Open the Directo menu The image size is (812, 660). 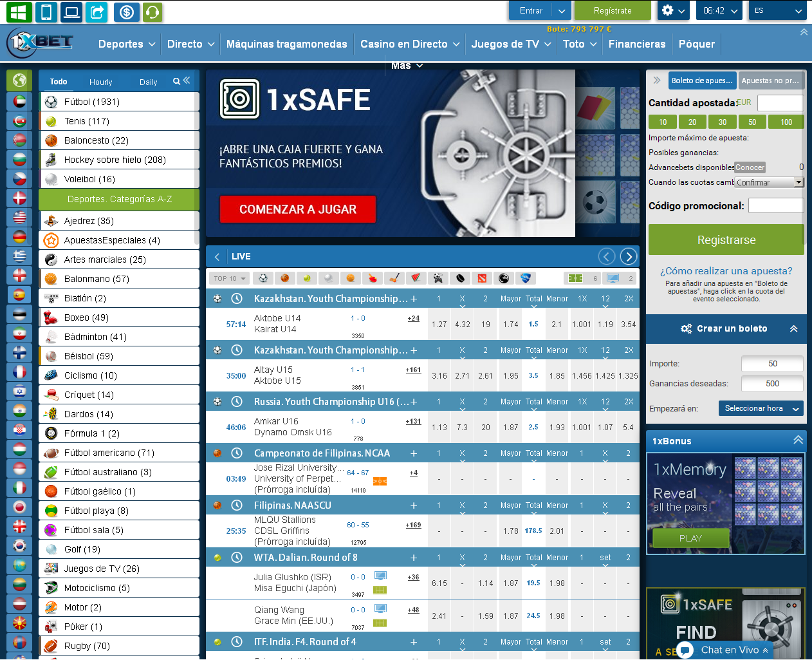190,44
